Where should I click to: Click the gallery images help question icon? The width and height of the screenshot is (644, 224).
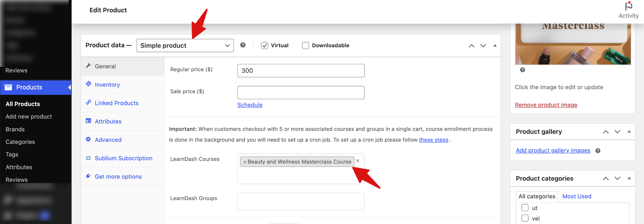[x=598, y=151]
